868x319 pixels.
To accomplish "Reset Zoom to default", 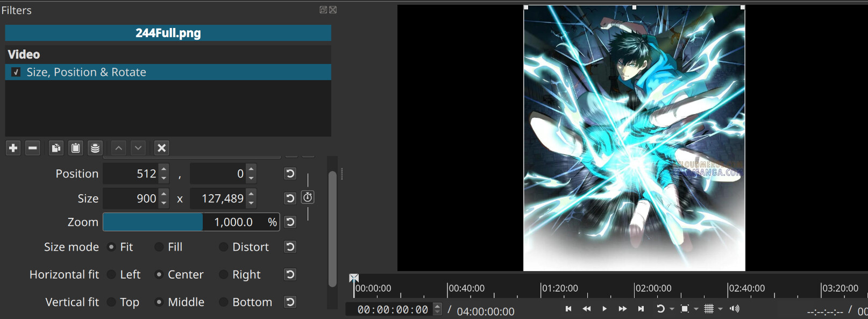I will coord(290,222).
